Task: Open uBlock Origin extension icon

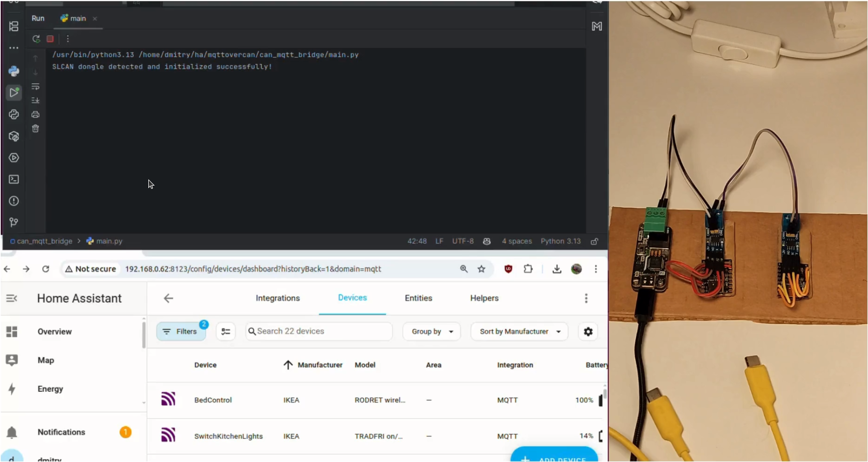Action: tap(508, 269)
